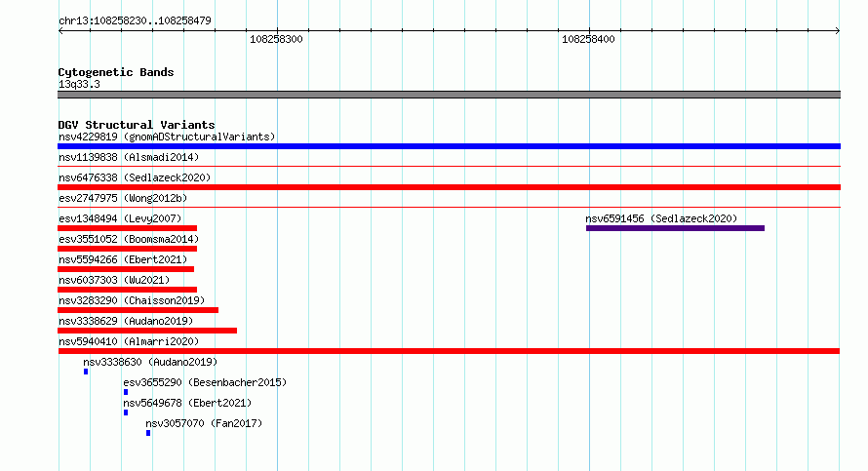Select red bar under esv3551052 (Boomsma2014)

click(128, 249)
